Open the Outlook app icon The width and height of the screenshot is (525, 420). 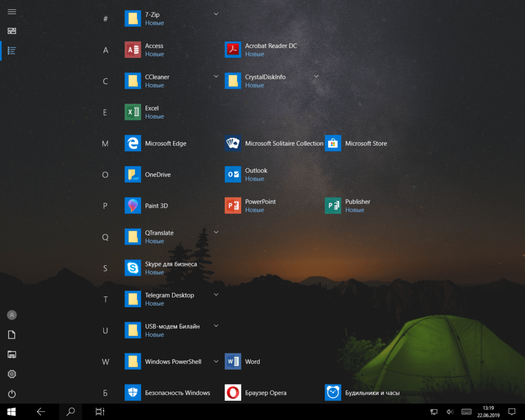click(233, 174)
